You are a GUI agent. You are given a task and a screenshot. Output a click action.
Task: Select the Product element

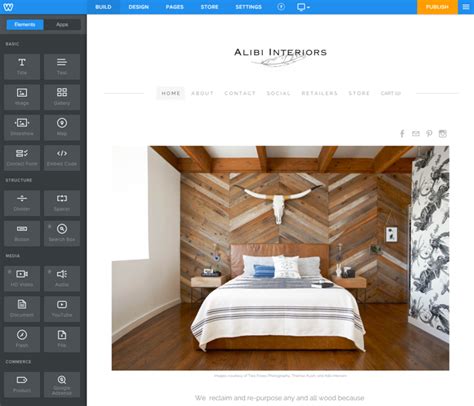point(22,385)
